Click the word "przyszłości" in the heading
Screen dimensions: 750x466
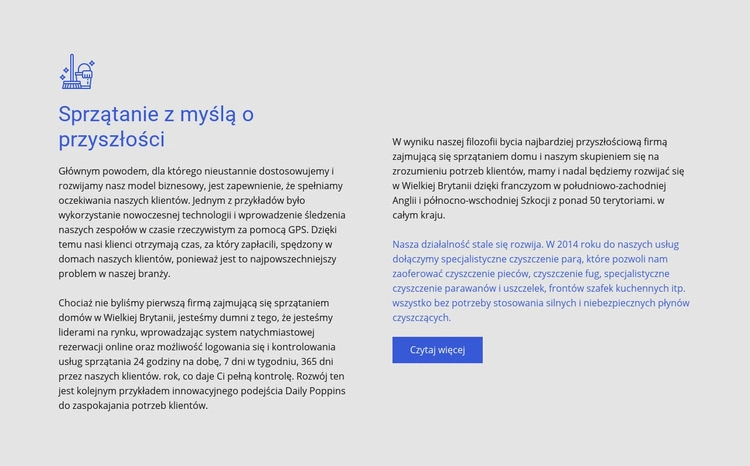coord(111,140)
